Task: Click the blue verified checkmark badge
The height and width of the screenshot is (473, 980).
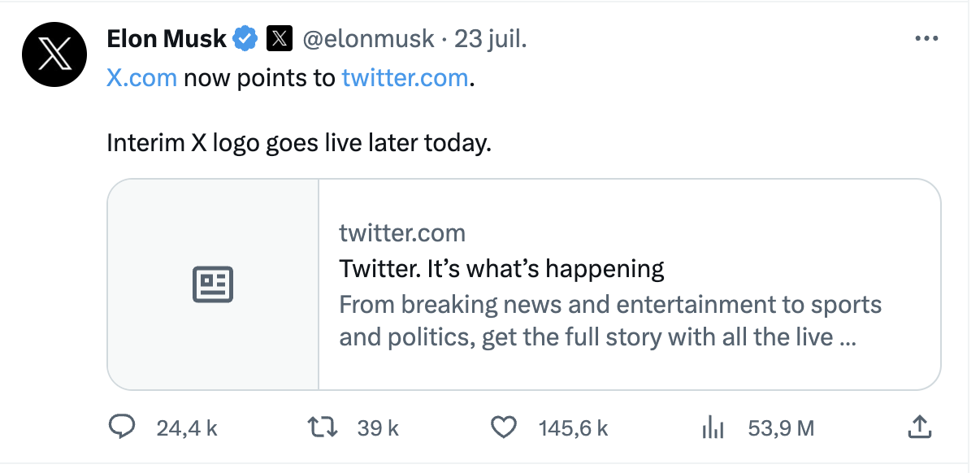Action: (x=246, y=38)
